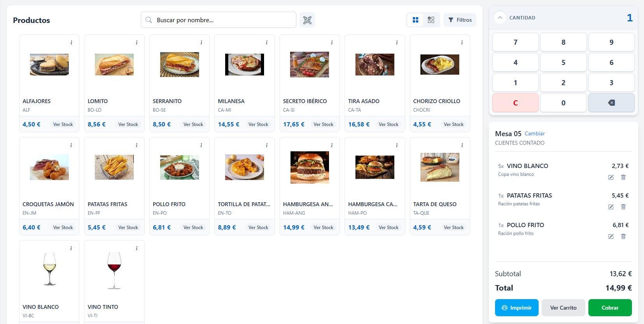Remove Pollo Frito from the order
This screenshot has width=644, height=324.
(623, 236)
